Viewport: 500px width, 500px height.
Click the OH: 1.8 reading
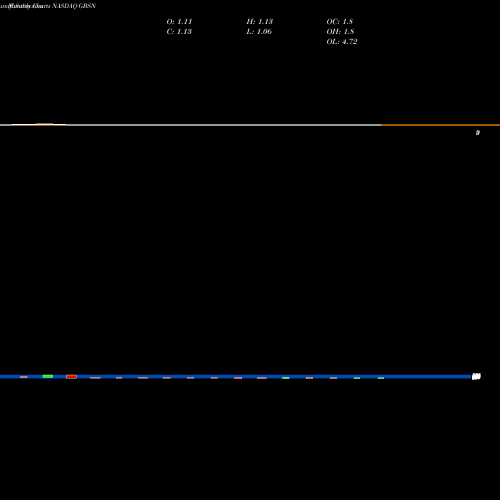pos(340,32)
